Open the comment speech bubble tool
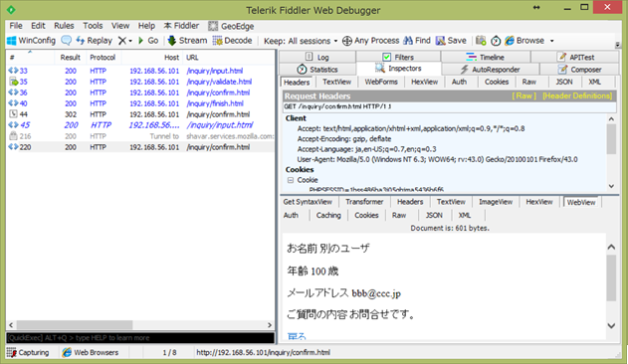This screenshot has width=628, height=364. 66,41
